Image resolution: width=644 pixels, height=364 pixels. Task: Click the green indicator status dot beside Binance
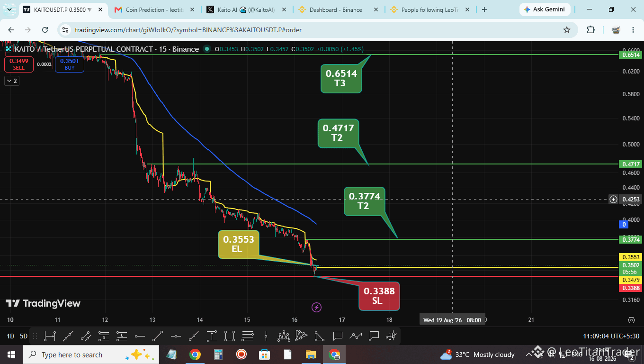207,49
